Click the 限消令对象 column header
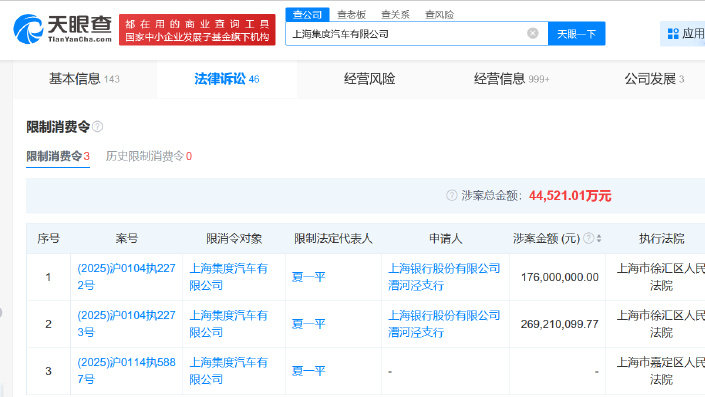 234,238
